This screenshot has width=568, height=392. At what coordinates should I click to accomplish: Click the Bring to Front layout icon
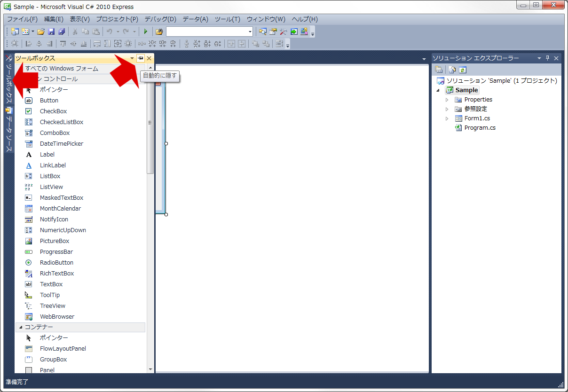pos(255,44)
